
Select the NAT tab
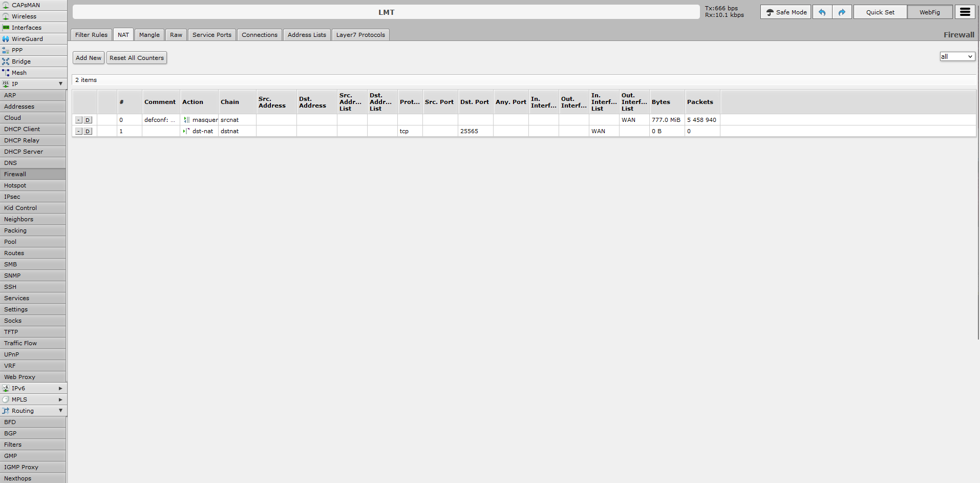point(123,35)
